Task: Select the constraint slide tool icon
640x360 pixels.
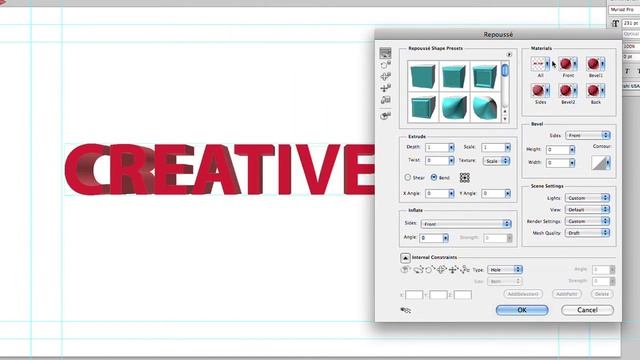Action: [453, 269]
